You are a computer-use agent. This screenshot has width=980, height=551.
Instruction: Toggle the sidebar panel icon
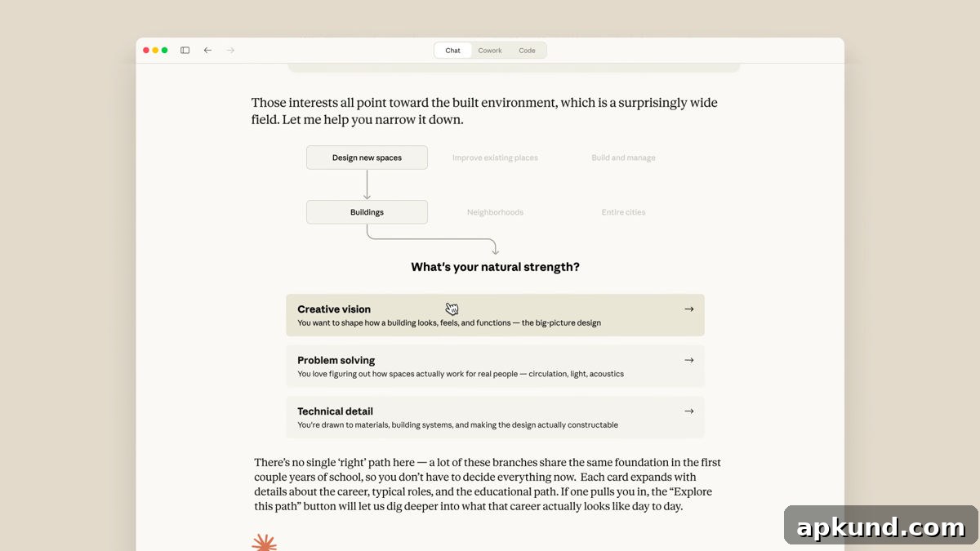pyautogui.click(x=185, y=51)
